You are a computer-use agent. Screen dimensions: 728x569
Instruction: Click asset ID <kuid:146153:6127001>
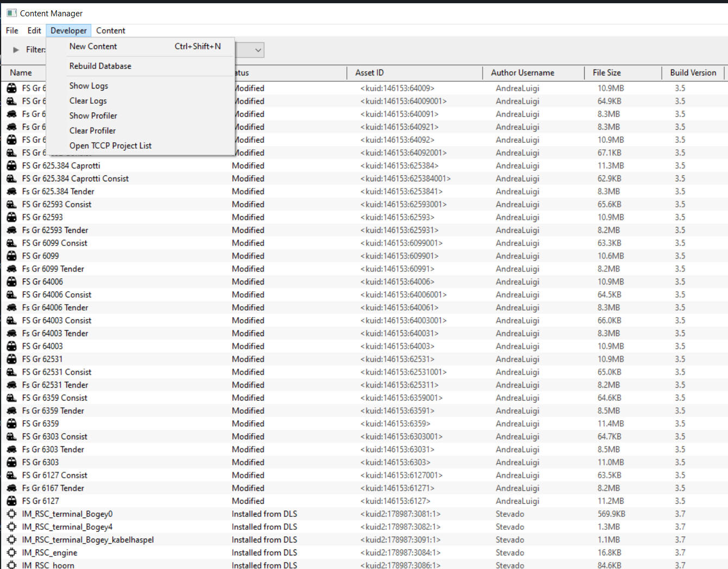402,475
